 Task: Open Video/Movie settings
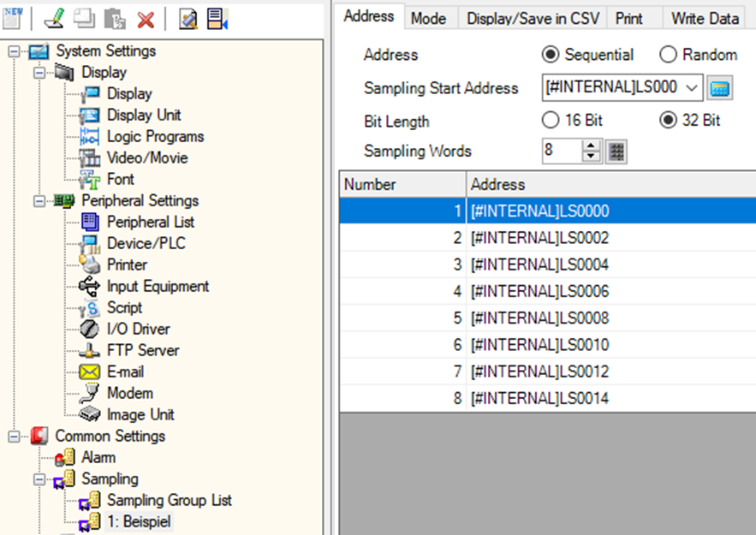(x=147, y=158)
